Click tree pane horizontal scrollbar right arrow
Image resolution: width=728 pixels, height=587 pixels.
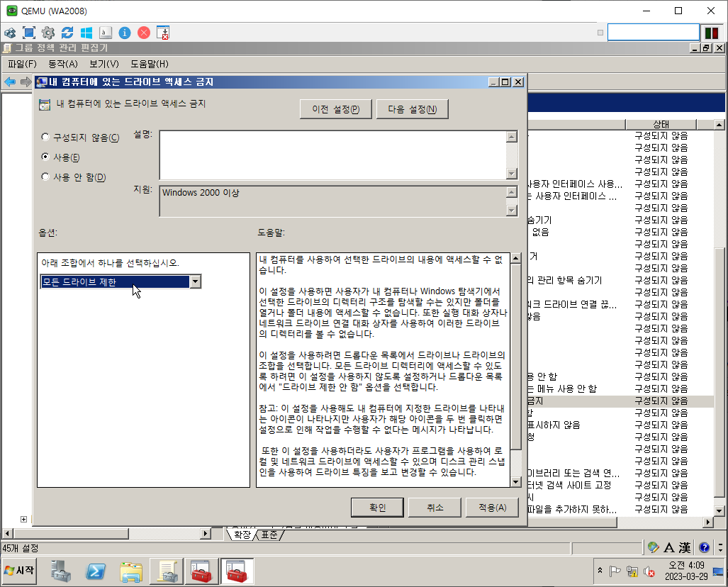click(206, 534)
